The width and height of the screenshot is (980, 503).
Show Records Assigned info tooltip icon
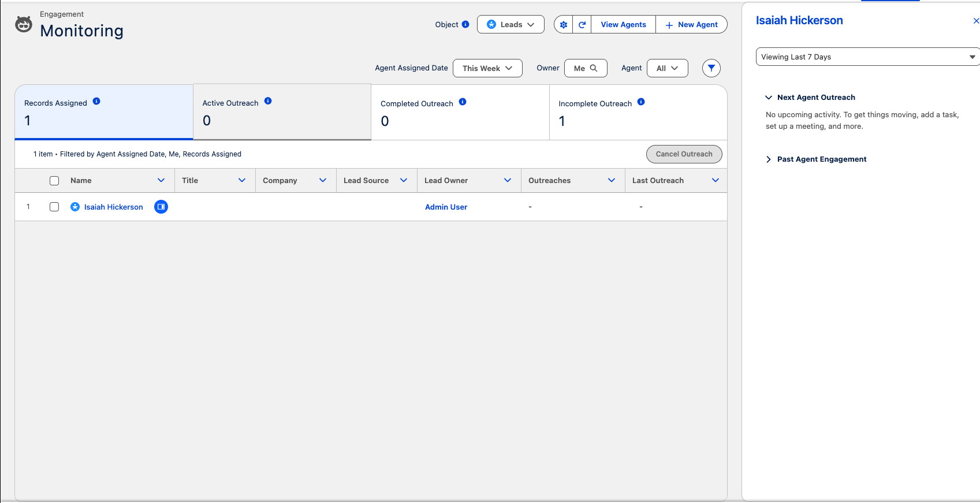point(96,101)
